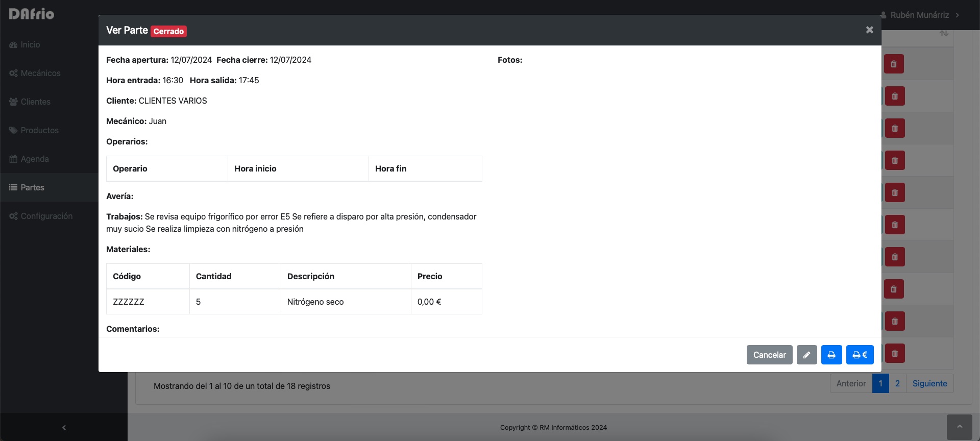The height and width of the screenshot is (441, 980).
Task: Click the fifth red trash delete button
Action: pos(895,192)
